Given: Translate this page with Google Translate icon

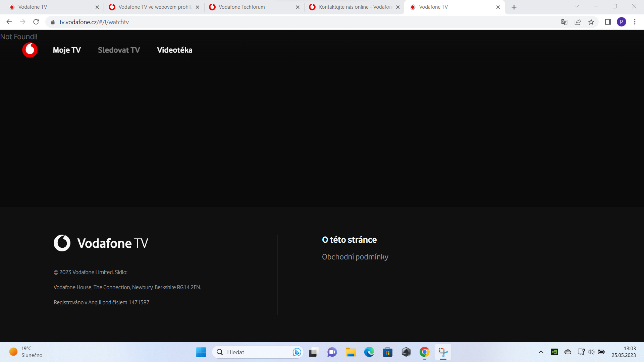Looking at the screenshot, I should click(x=564, y=22).
